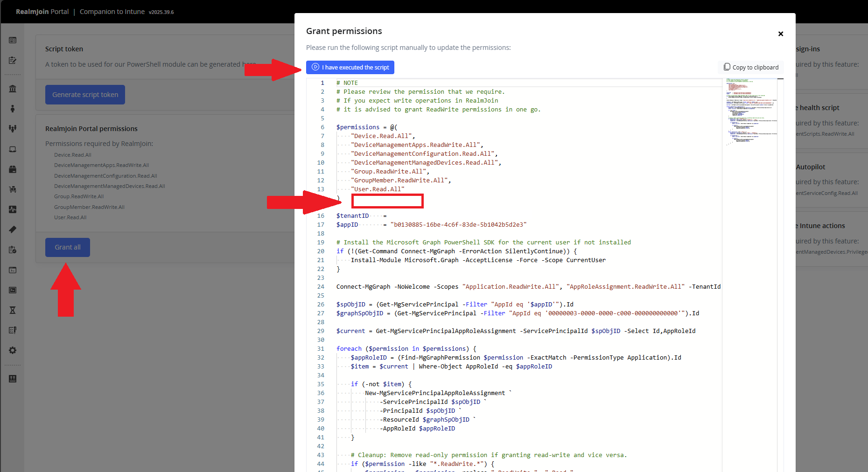Screen dimensions: 868x472
Task: Open the package box icon in sidebar
Action: pos(13,169)
